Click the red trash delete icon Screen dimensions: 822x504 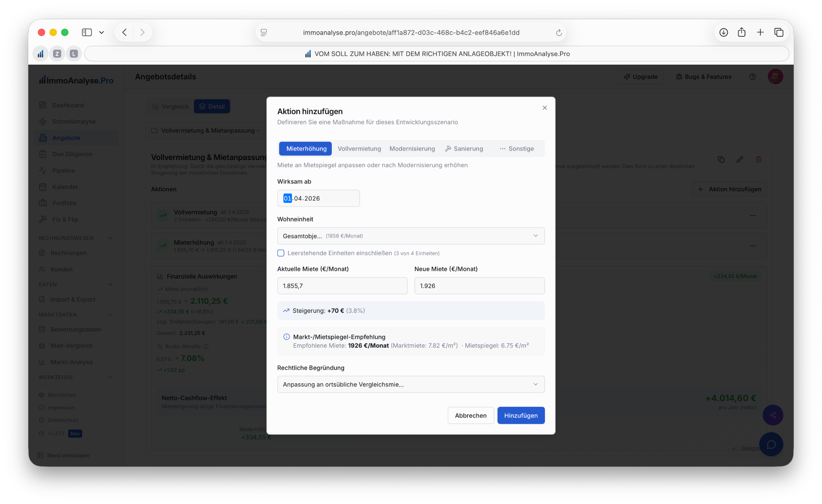click(759, 160)
